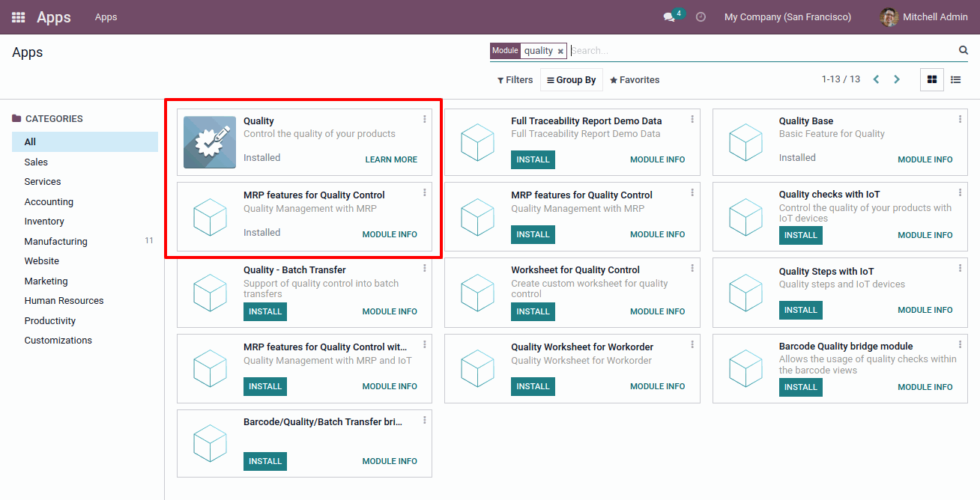The height and width of the screenshot is (500, 980).
Task: Open the Group By dropdown
Action: pos(572,80)
